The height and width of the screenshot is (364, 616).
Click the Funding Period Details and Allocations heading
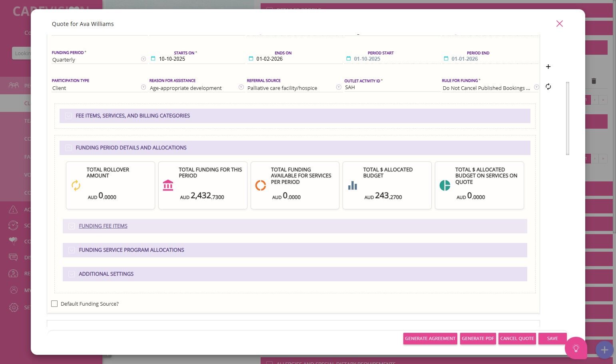131,148
